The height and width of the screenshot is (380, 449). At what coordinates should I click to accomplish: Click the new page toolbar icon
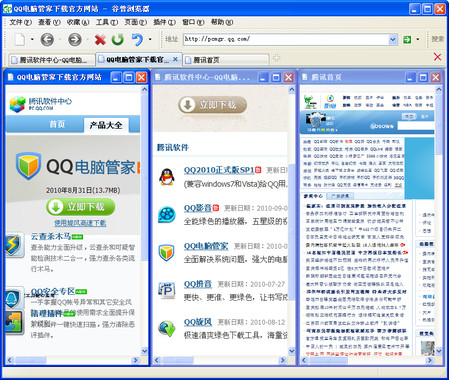pos(20,40)
